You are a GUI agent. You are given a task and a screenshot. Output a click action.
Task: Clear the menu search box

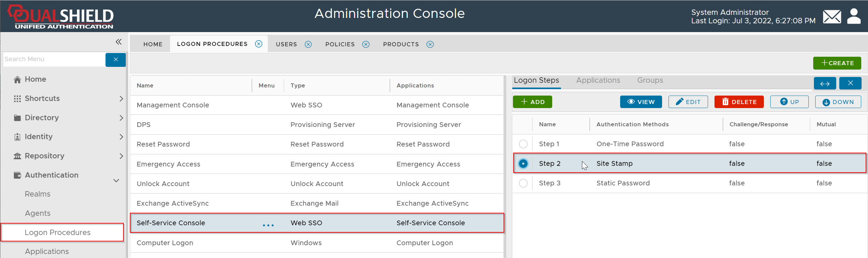click(x=116, y=60)
